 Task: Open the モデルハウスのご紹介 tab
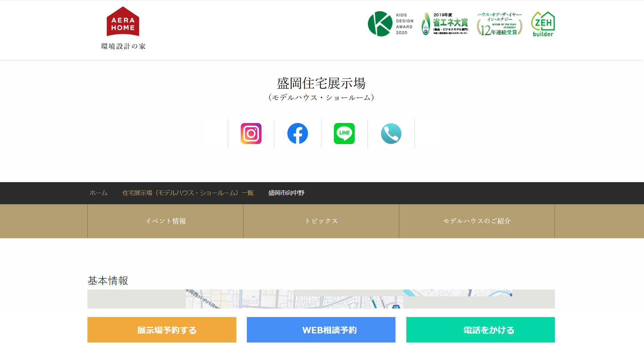pyautogui.click(x=477, y=221)
